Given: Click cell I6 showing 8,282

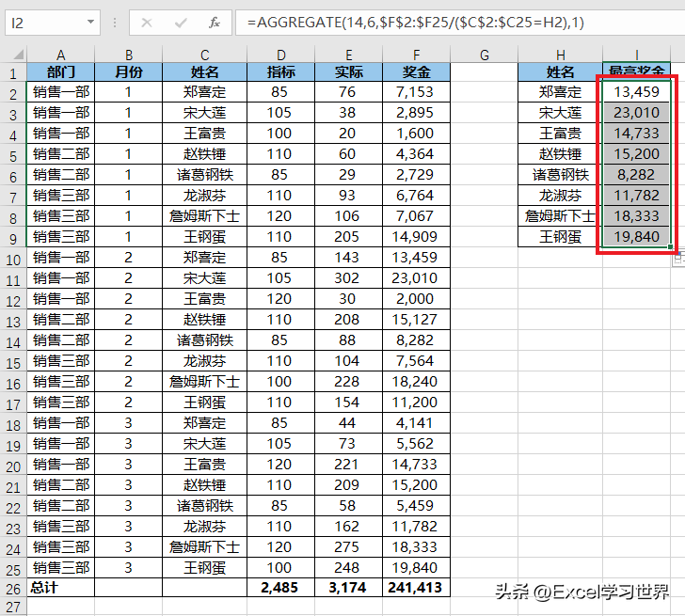Looking at the screenshot, I should pyautogui.click(x=636, y=175).
